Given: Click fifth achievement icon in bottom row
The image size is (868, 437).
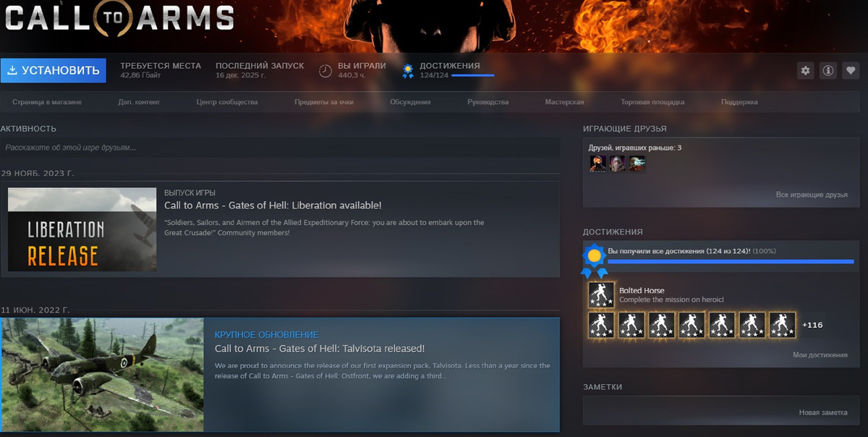Looking at the screenshot, I should pyautogui.click(x=722, y=325).
